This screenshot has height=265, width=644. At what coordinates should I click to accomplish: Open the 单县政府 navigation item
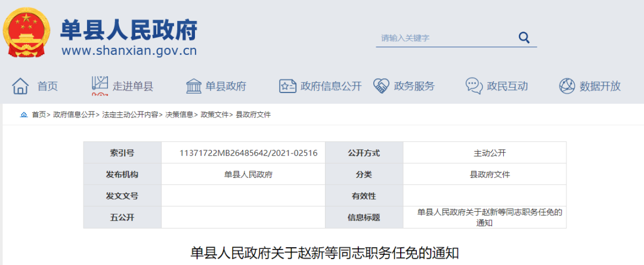pos(226,87)
